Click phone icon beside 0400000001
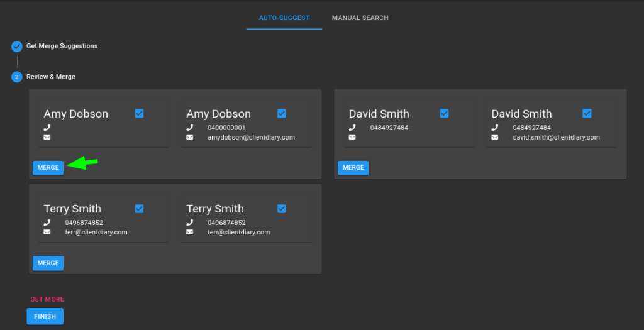The image size is (644, 330). (x=190, y=128)
